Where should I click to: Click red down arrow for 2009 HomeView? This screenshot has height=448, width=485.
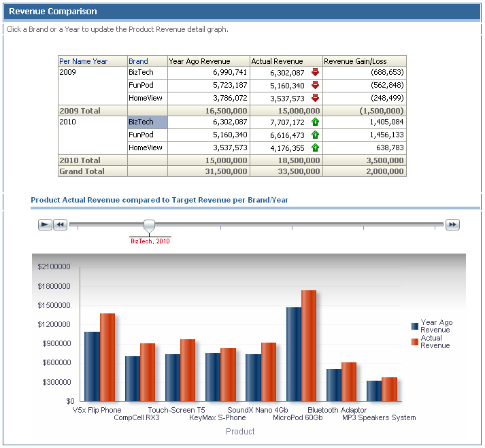point(315,98)
